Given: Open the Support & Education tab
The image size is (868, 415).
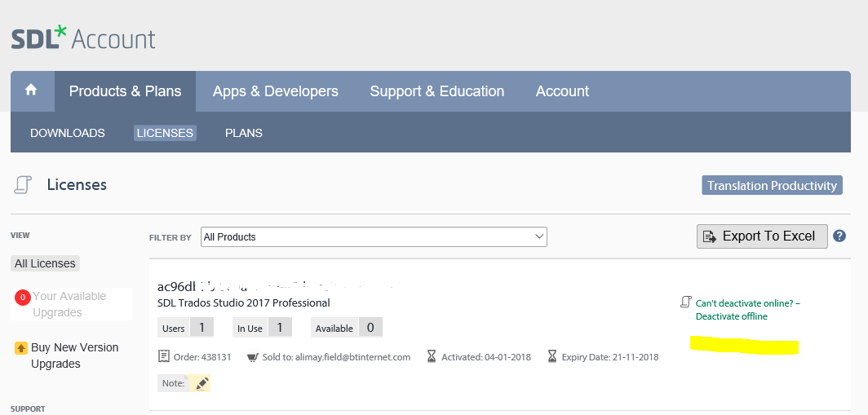Looking at the screenshot, I should pyautogui.click(x=436, y=91).
